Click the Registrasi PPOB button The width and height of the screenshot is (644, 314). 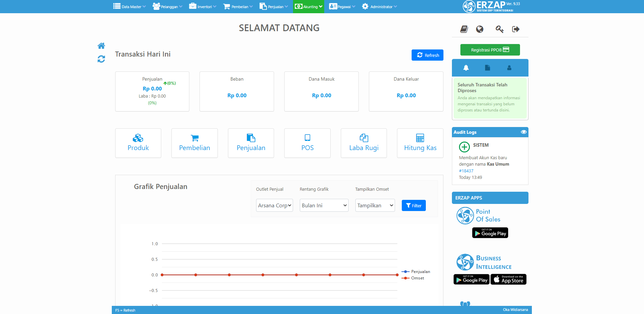[x=490, y=50]
